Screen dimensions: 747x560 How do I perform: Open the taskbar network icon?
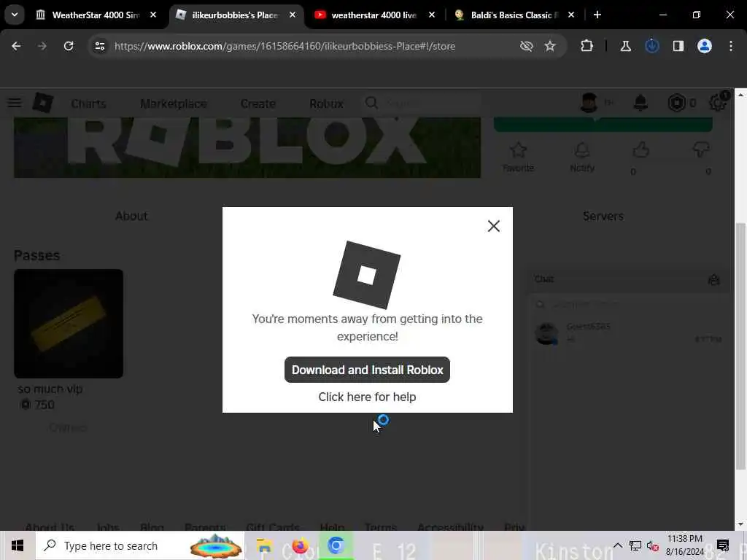tap(635, 545)
